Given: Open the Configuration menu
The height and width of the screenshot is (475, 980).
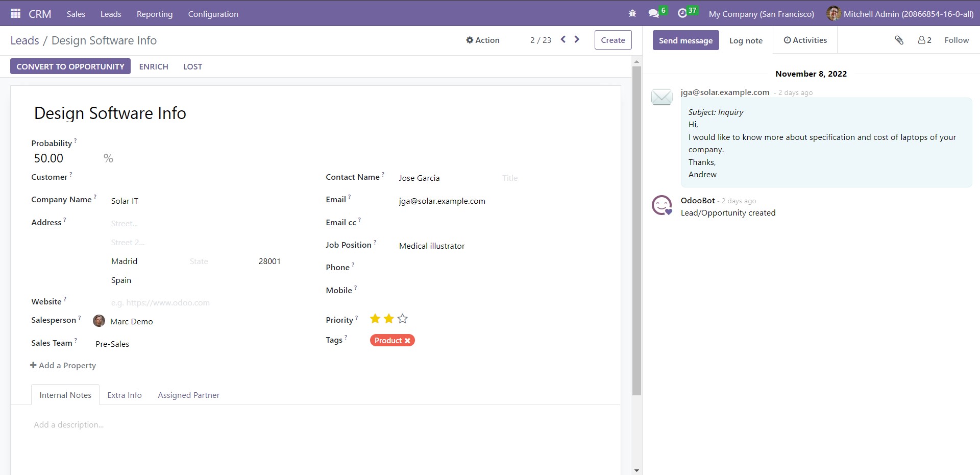Looking at the screenshot, I should pyautogui.click(x=213, y=14).
